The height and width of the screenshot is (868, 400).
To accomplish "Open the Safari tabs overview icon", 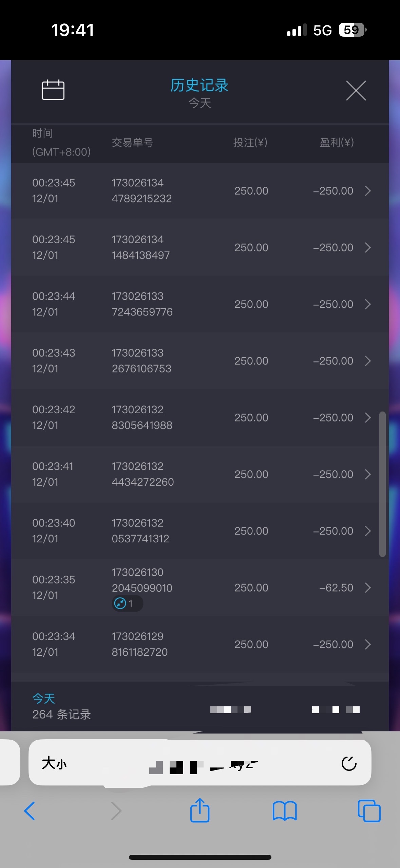I will coord(369,811).
